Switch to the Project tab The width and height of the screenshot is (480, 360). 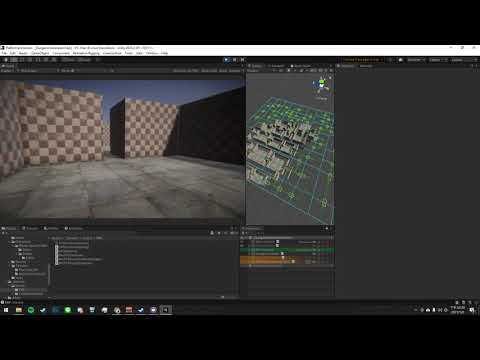(x=9, y=228)
